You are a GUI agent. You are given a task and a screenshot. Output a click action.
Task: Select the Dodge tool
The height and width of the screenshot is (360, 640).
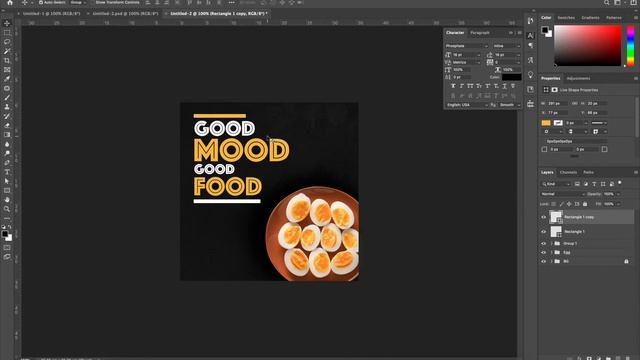tap(7, 153)
